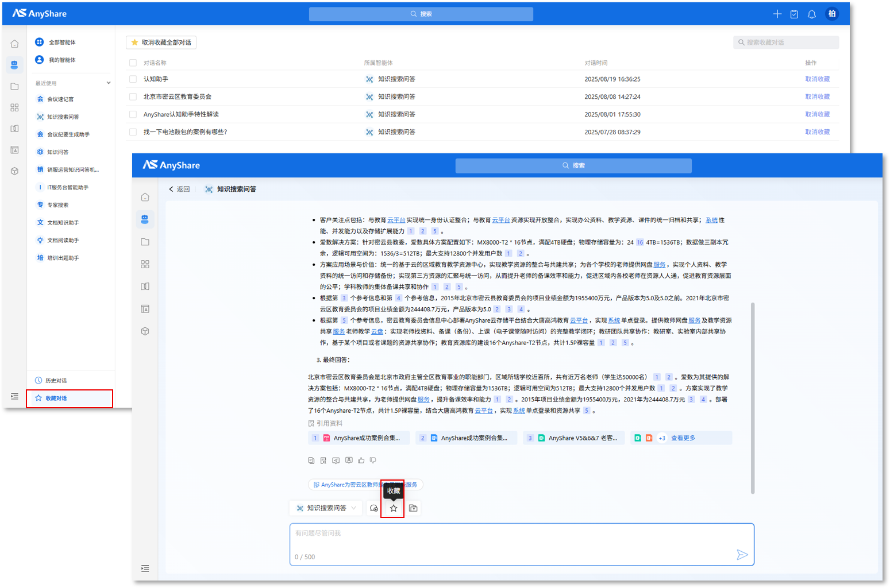The image size is (890, 588).
Task: Click 取消收藏 for the 2025/08/01 conversation
Action: click(x=818, y=114)
